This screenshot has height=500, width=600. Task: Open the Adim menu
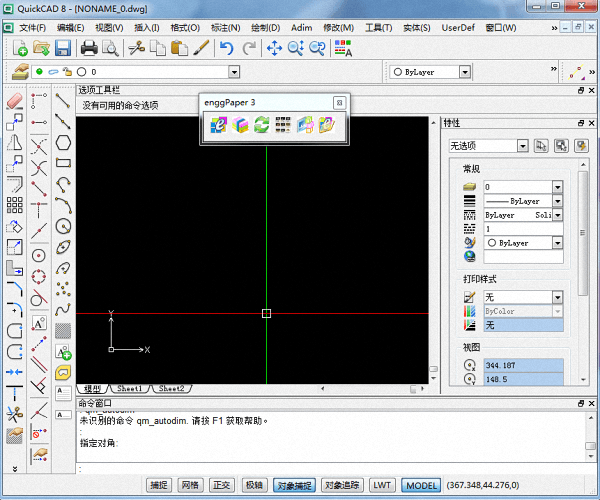pos(302,28)
